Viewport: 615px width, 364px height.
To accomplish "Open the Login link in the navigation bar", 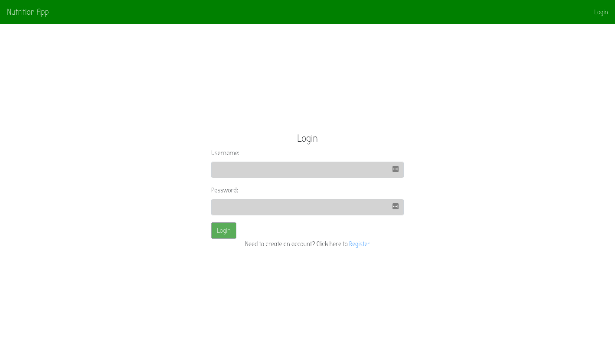I will tap(601, 12).
